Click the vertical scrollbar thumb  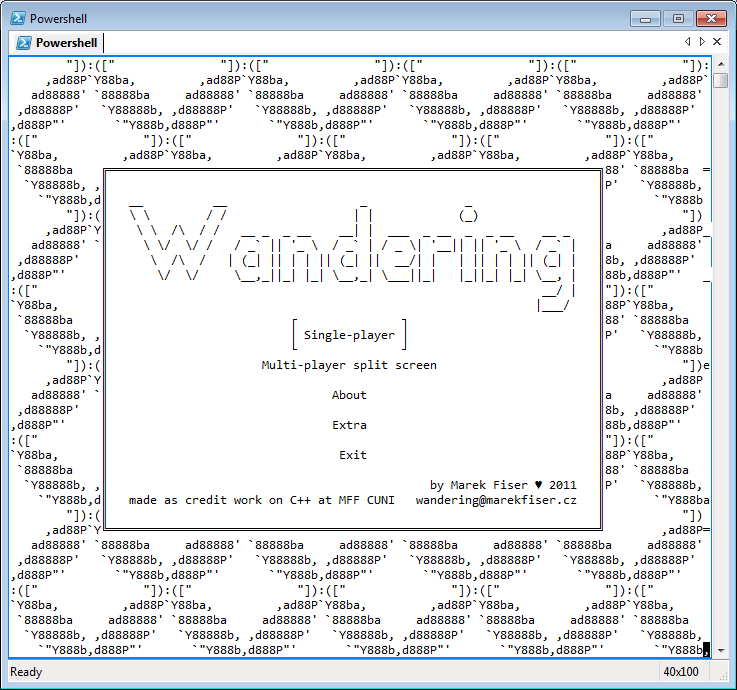[720, 80]
